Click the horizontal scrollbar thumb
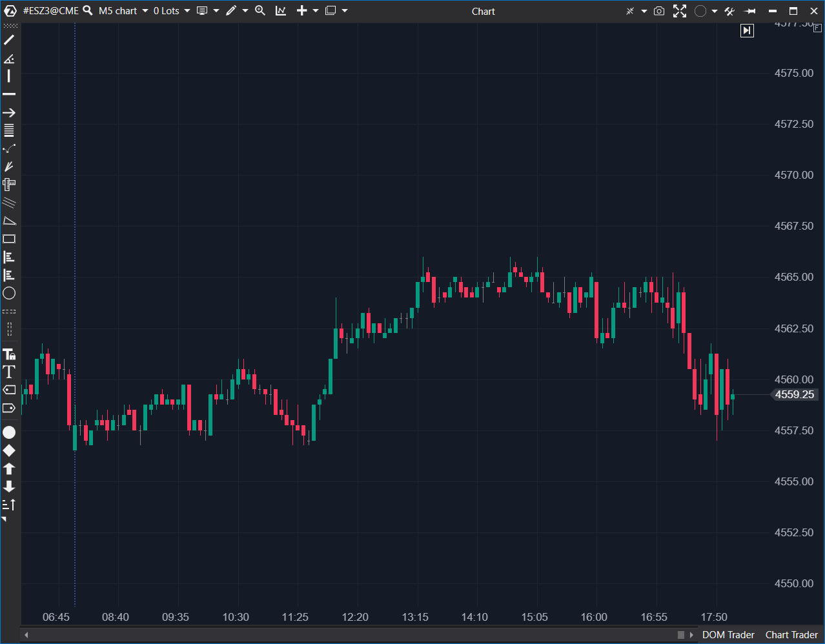The width and height of the screenshot is (825, 644). (x=680, y=635)
